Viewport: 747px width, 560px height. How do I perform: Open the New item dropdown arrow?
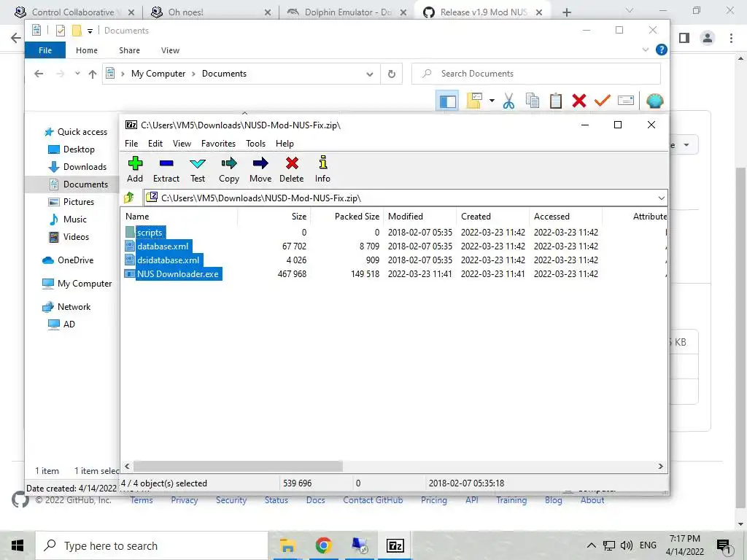click(x=492, y=101)
